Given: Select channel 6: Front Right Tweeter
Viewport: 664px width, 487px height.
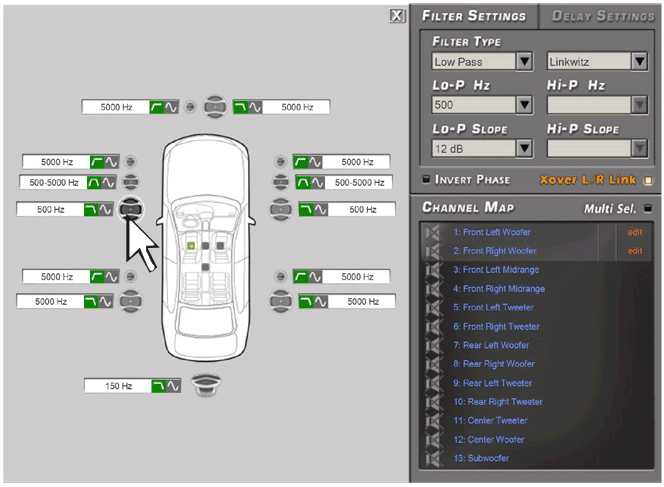Looking at the screenshot, I should click(x=496, y=327).
